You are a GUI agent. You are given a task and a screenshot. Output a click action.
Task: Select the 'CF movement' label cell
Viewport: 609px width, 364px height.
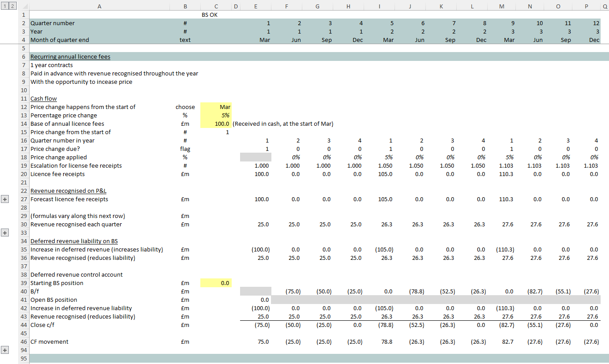tap(49, 341)
